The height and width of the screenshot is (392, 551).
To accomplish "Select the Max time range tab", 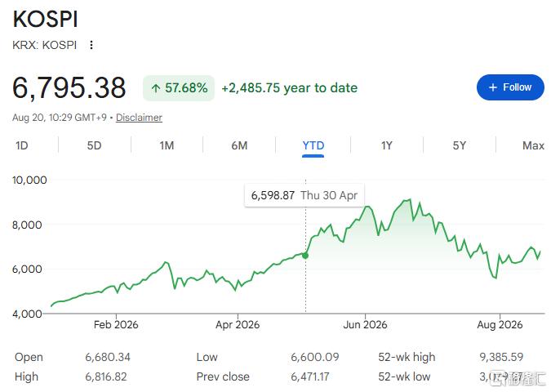I will [x=533, y=145].
